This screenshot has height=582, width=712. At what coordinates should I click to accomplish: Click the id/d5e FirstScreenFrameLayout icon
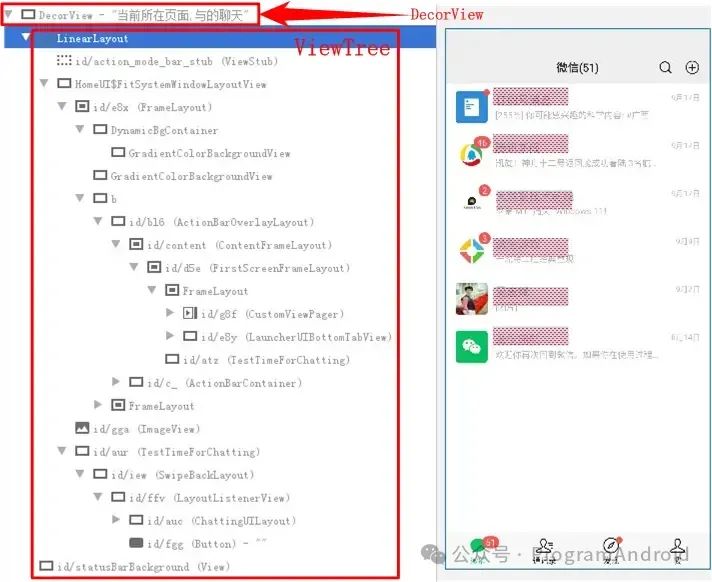[154, 267]
